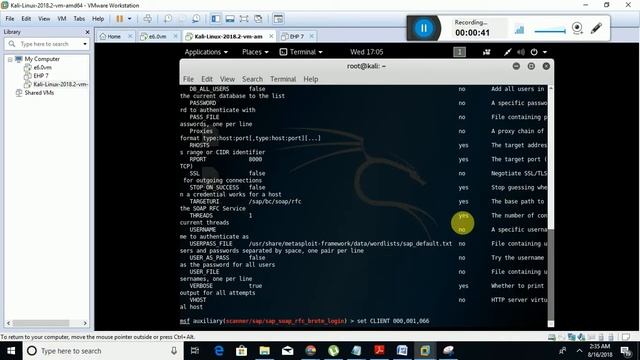
Task: Show the VMware console view
Action: (x=278, y=19)
